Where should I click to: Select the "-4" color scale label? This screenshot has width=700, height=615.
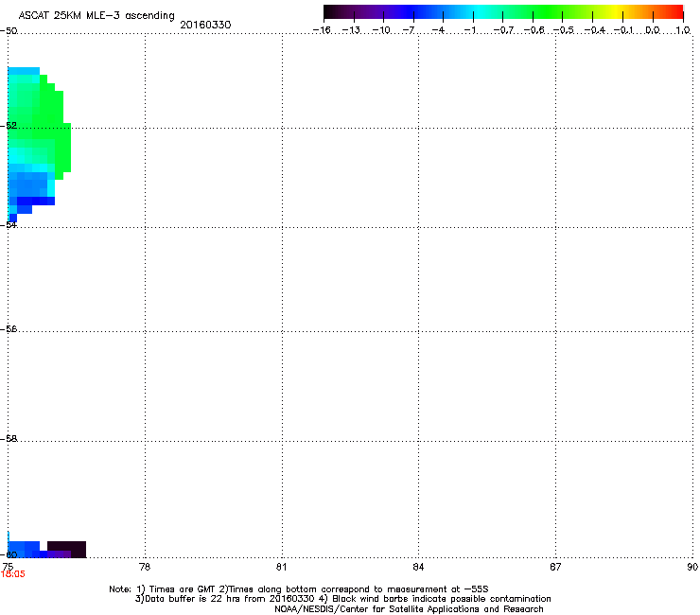point(438,30)
